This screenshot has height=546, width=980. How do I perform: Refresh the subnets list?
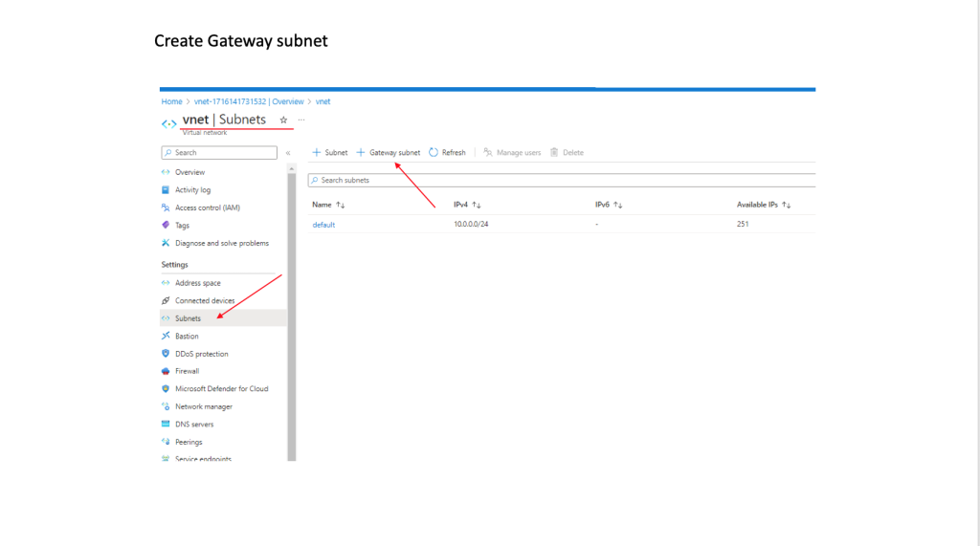coord(448,153)
